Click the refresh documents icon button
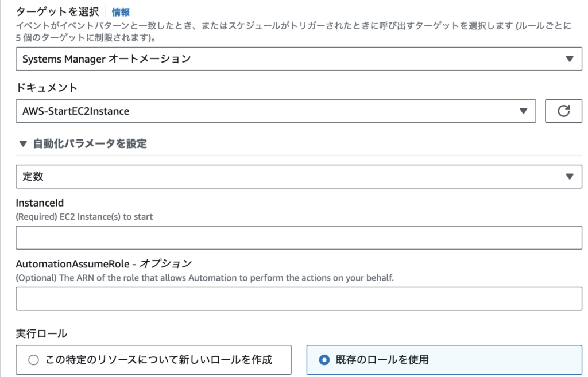Image resolution: width=588 pixels, height=377 pixels. pos(563,111)
